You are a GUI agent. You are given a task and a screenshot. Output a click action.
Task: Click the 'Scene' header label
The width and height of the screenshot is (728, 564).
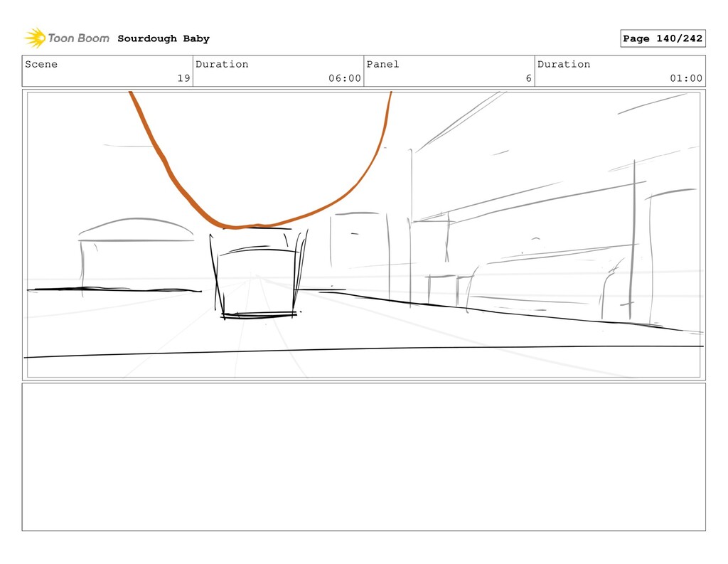click(41, 64)
